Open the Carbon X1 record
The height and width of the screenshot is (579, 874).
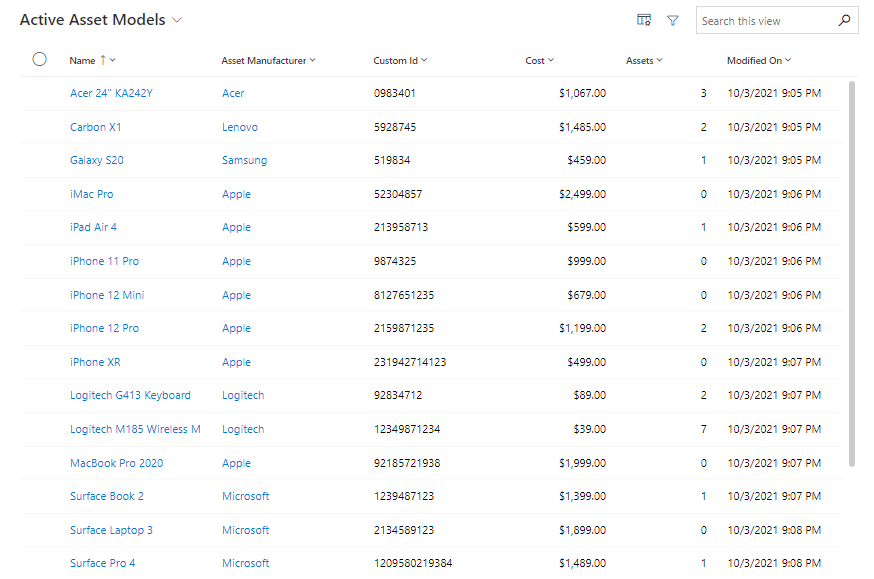click(x=95, y=127)
